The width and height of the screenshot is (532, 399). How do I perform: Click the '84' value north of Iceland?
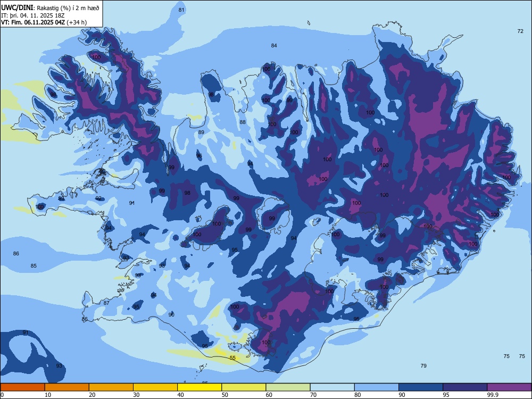pyautogui.click(x=274, y=45)
